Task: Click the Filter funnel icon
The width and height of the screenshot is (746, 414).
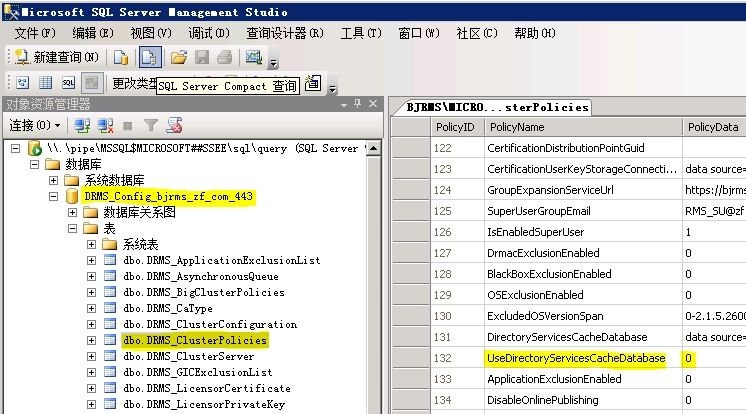Action: [x=151, y=126]
